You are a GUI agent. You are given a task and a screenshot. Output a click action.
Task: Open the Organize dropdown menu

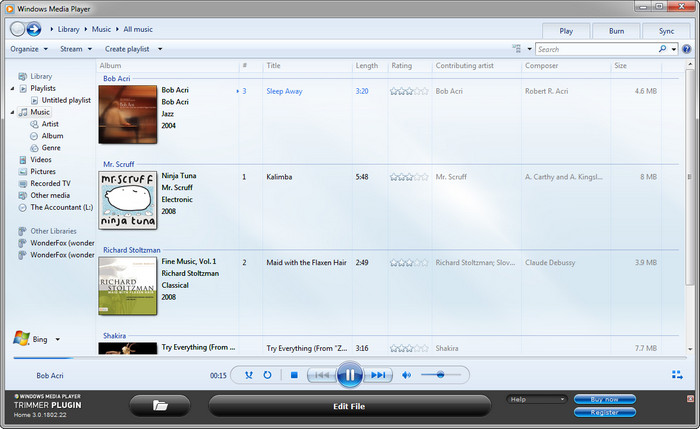pyautogui.click(x=29, y=49)
